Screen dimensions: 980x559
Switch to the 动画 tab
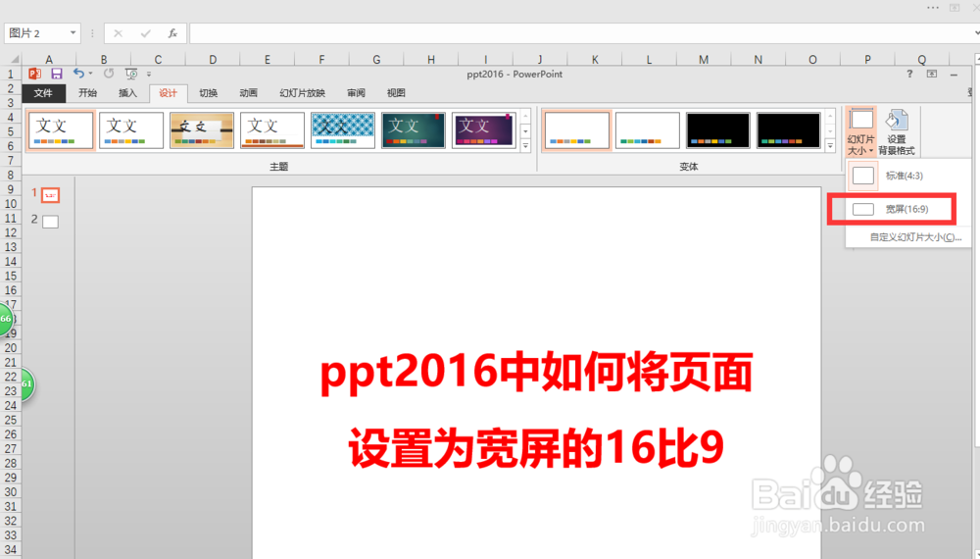pyautogui.click(x=248, y=93)
